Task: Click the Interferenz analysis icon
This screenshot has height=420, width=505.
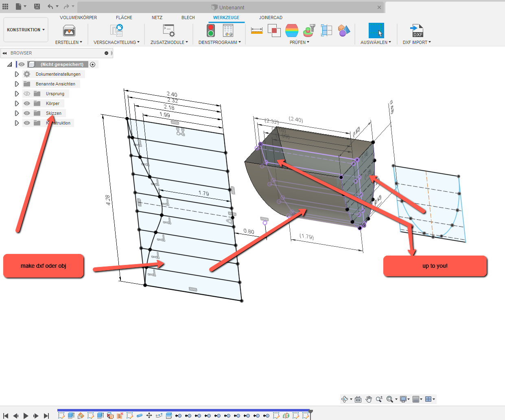Action: click(274, 30)
